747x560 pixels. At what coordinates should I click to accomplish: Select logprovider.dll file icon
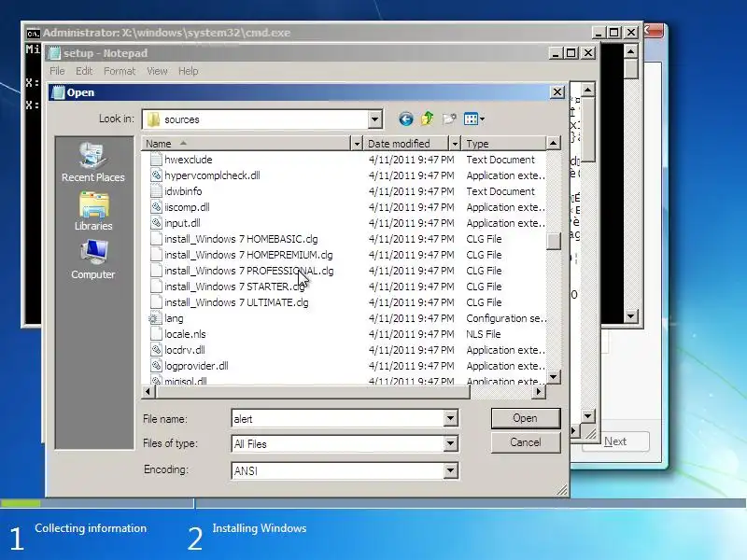[x=156, y=366]
